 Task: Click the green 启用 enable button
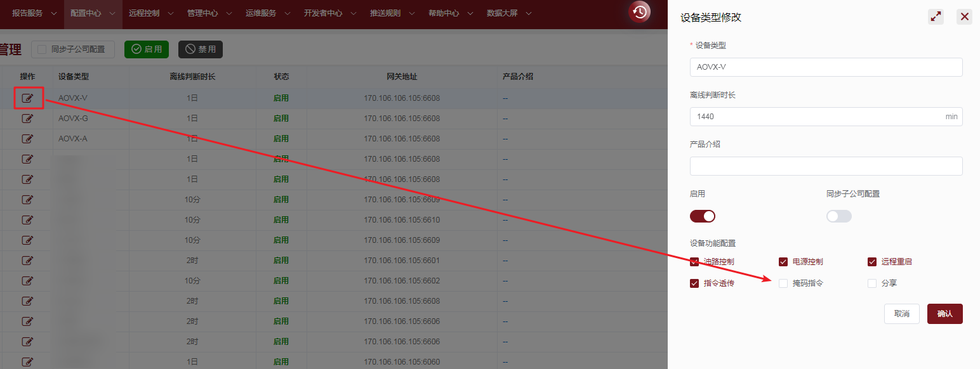click(x=147, y=49)
